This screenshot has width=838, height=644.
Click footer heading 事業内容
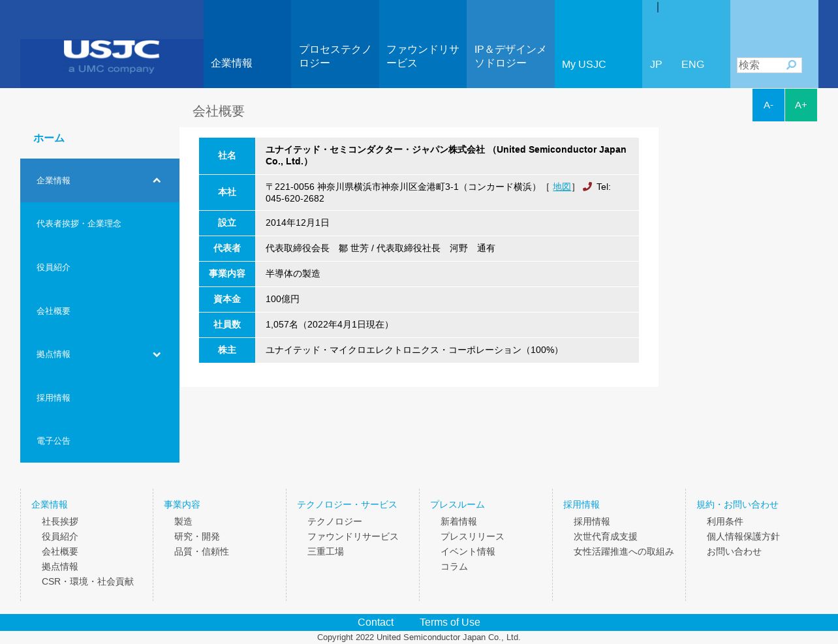182,504
